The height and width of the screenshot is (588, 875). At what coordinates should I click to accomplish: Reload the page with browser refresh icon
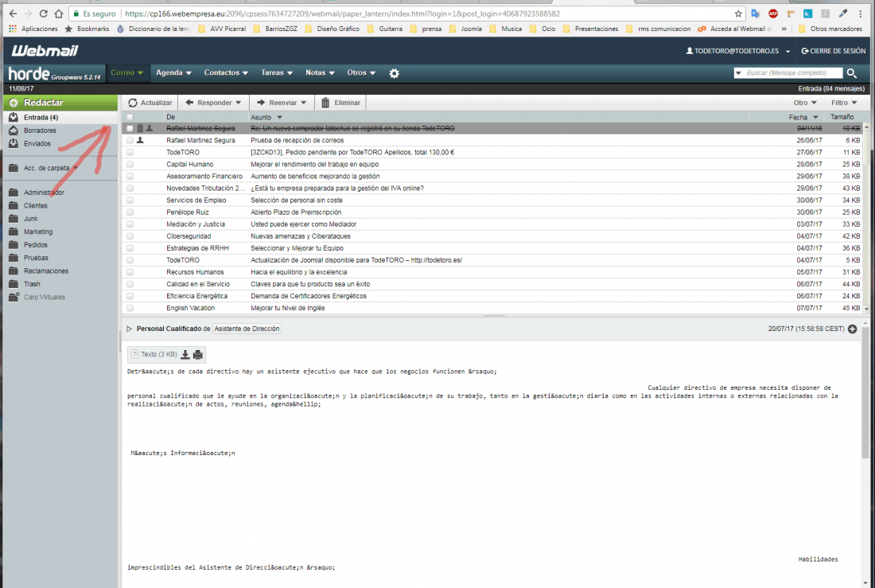(44, 14)
